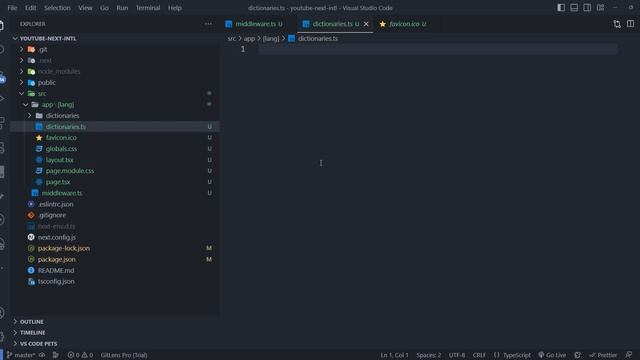
Task: Toggle primary side bar layout icon
Action: 561,8
